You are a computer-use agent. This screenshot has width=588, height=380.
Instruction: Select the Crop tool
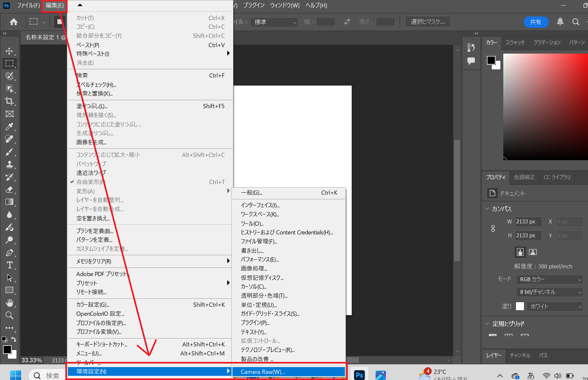click(x=9, y=101)
